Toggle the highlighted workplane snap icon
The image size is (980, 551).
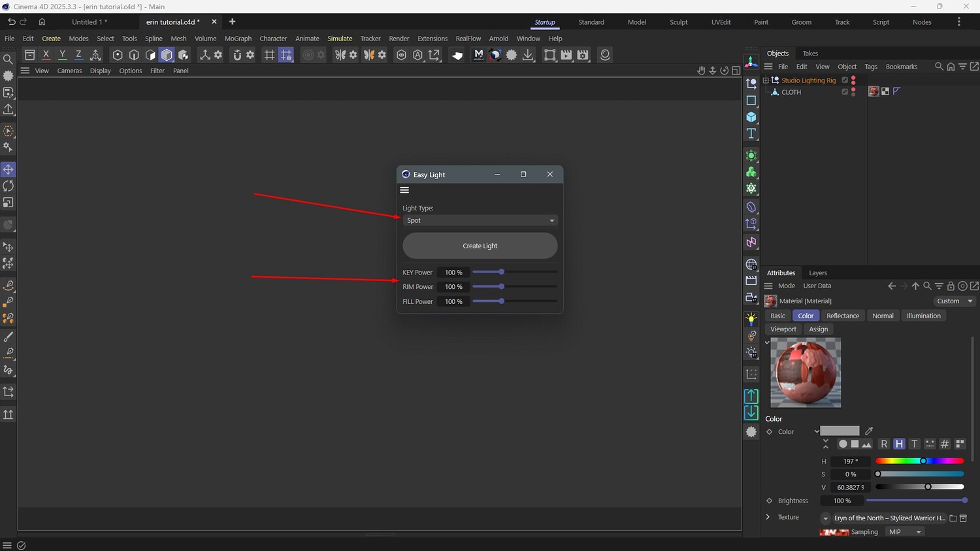click(286, 55)
